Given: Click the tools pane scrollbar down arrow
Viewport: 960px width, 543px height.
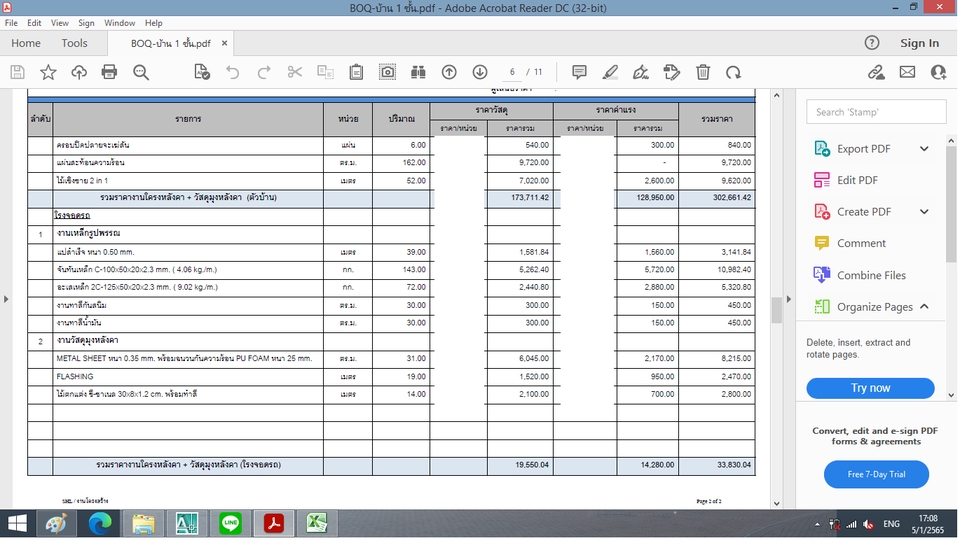Looking at the screenshot, I should (x=951, y=395).
